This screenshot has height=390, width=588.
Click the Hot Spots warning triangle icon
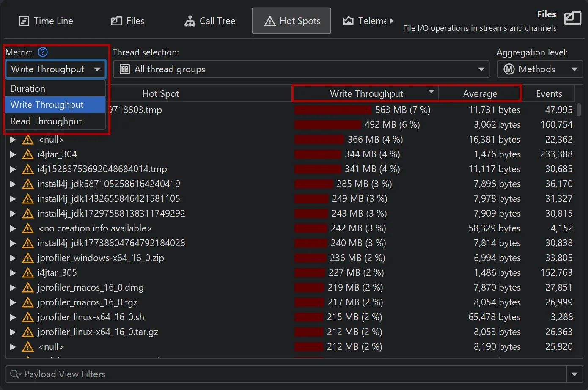(269, 20)
